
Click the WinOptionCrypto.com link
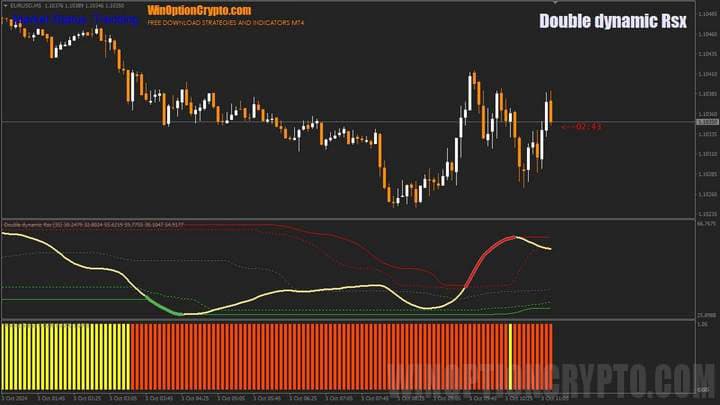(199, 9)
